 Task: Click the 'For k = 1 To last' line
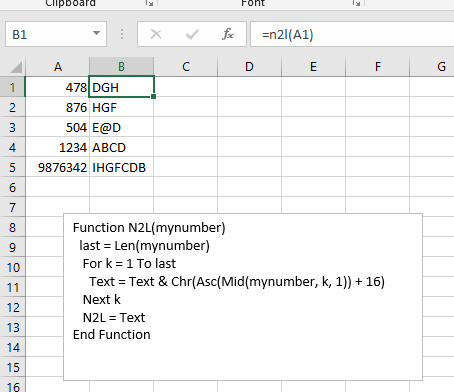click(x=129, y=264)
